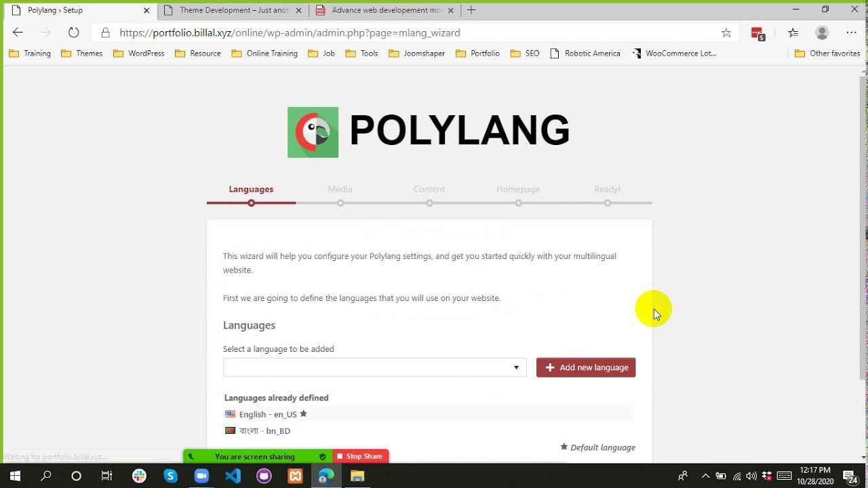The width and height of the screenshot is (868, 488).
Task: Open the SEO bookmarks folder
Action: (x=525, y=54)
